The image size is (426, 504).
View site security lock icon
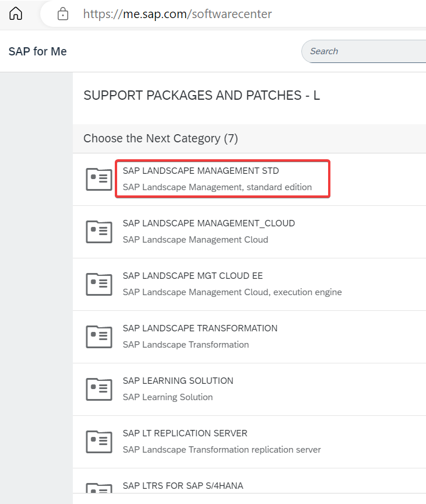62,14
